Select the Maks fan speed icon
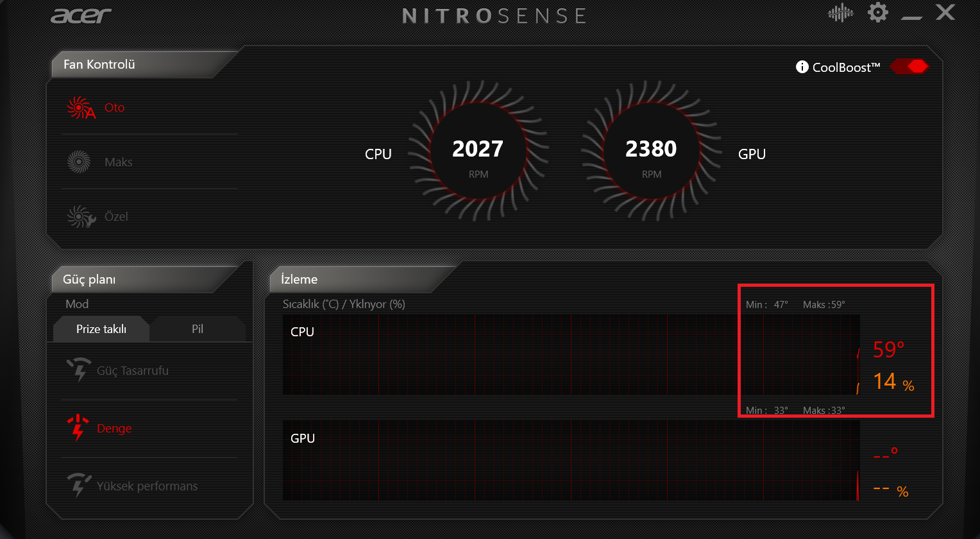The height and width of the screenshot is (539, 980). coord(79,162)
